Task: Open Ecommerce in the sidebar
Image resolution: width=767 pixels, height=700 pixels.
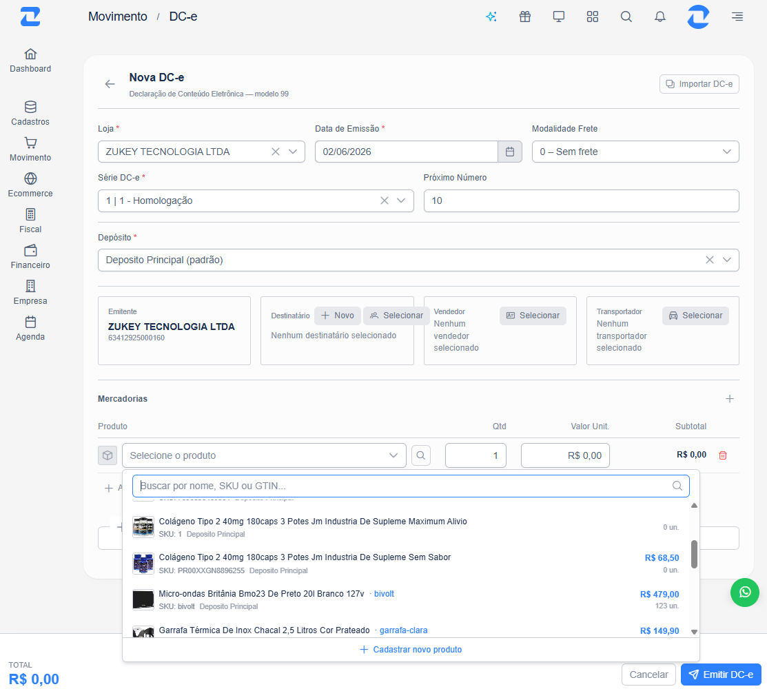Action: pyautogui.click(x=30, y=185)
